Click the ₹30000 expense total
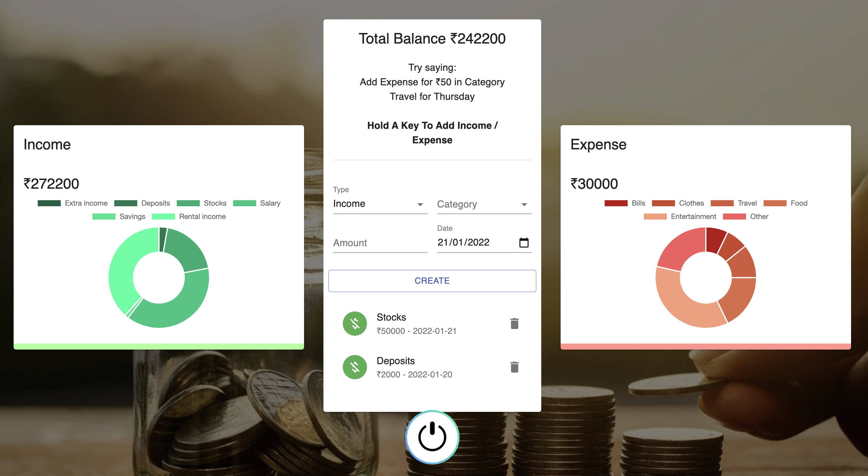 pos(594,184)
